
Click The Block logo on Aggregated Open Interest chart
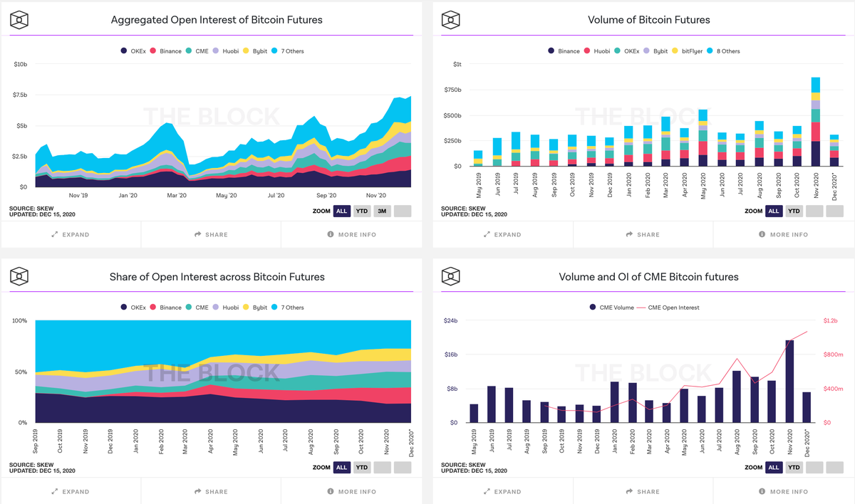[19, 19]
